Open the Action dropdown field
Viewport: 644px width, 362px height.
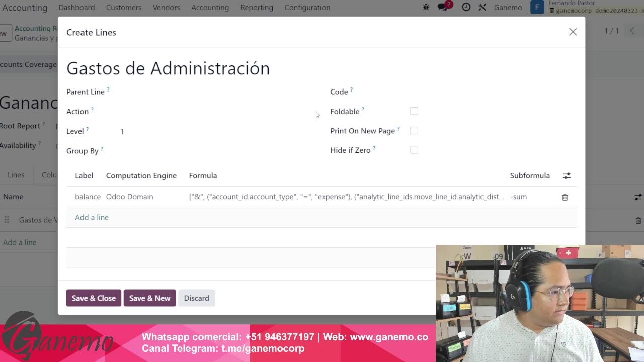coord(215,112)
